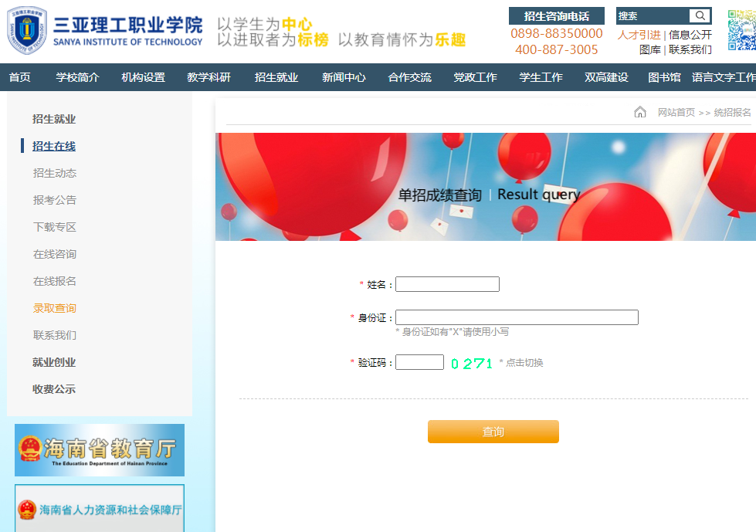Select 录取查询 in the sidebar

pos(55,308)
